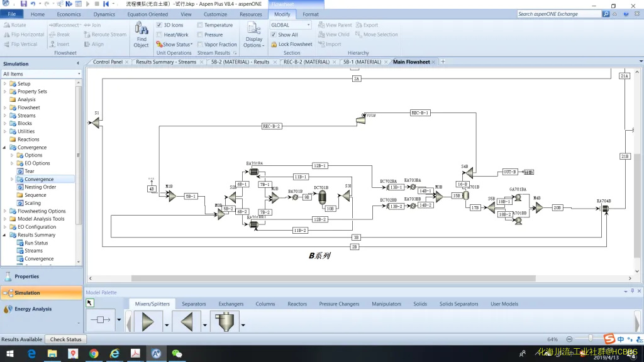Select the Tear item in the tree

tap(29, 171)
